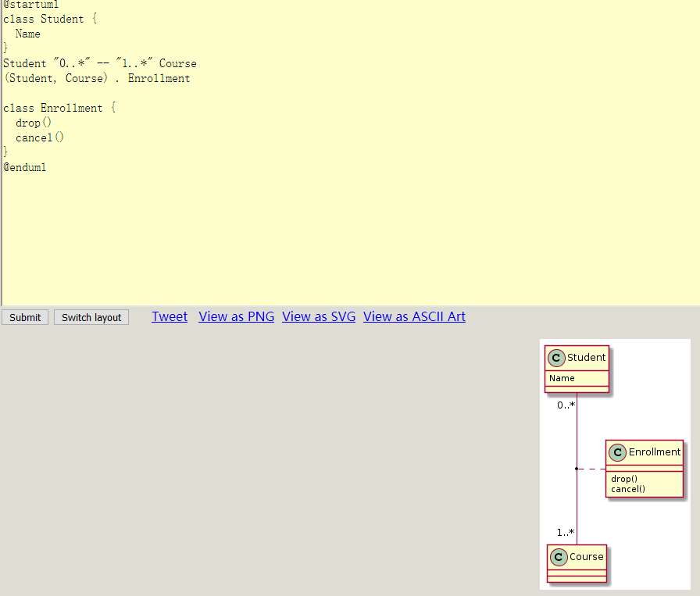
Task: Click the Submit button
Action: [25, 317]
